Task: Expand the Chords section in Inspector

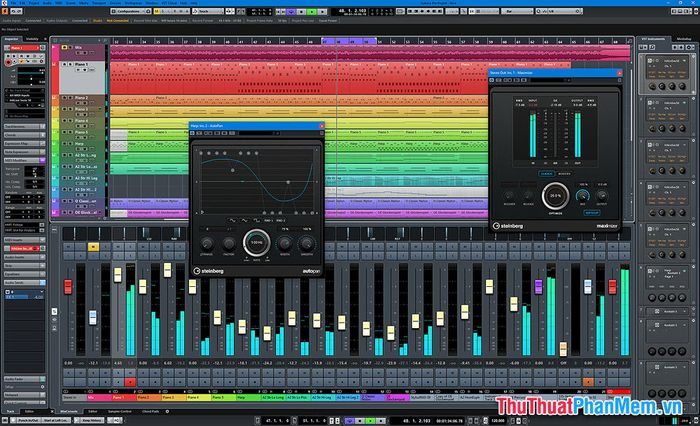Action: (x=25, y=135)
